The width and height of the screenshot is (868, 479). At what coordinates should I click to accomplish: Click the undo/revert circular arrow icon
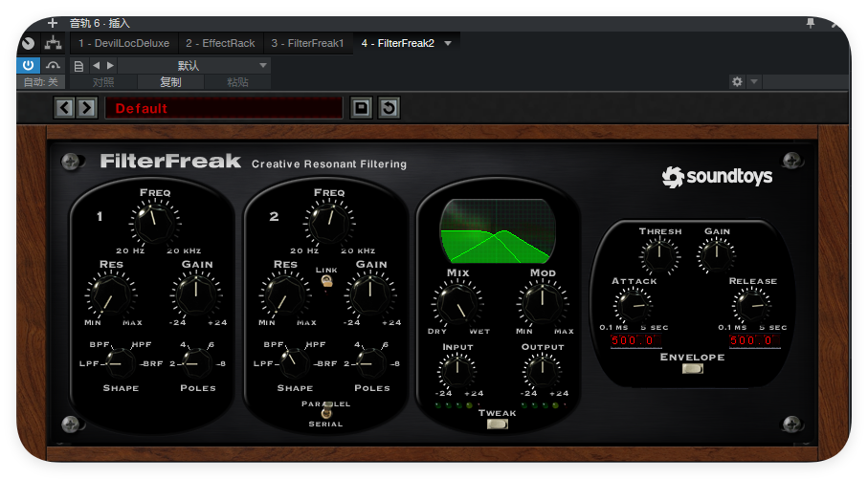pyautogui.click(x=389, y=108)
